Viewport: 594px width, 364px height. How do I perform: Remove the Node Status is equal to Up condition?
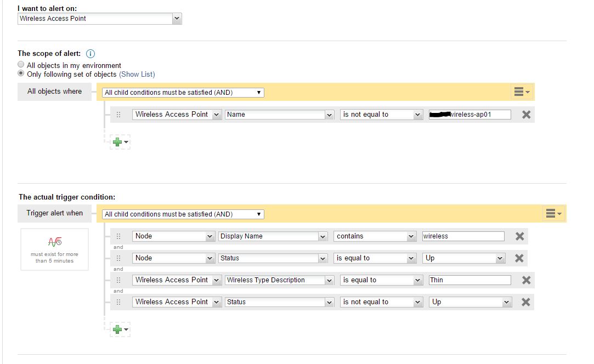pos(519,258)
